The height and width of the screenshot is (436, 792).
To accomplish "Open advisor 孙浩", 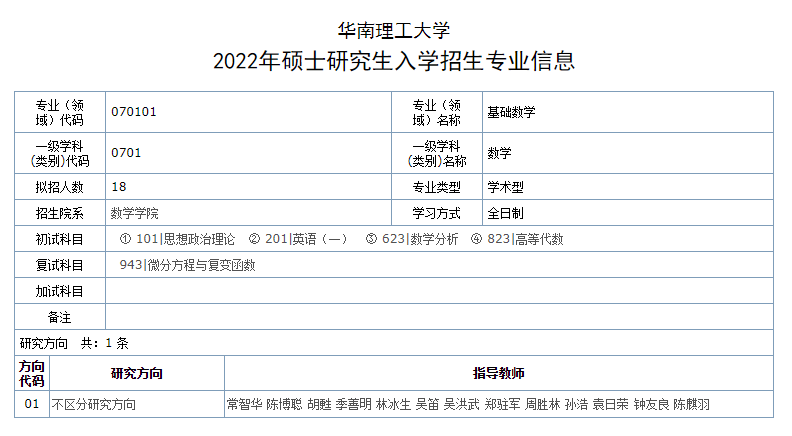I will pyautogui.click(x=576, y=404).
